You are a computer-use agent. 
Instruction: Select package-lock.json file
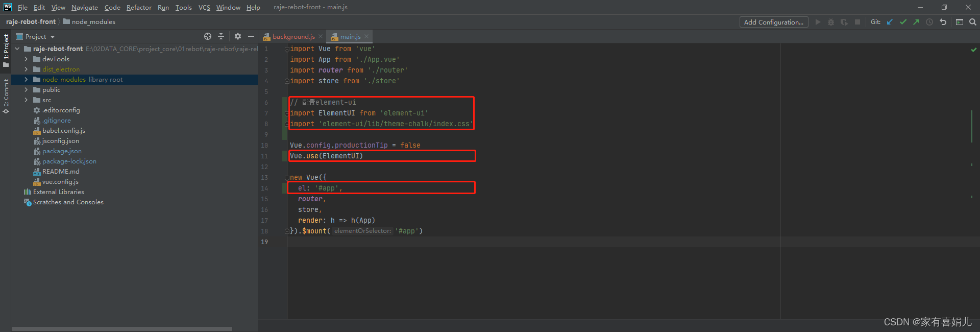coord(69,161)
